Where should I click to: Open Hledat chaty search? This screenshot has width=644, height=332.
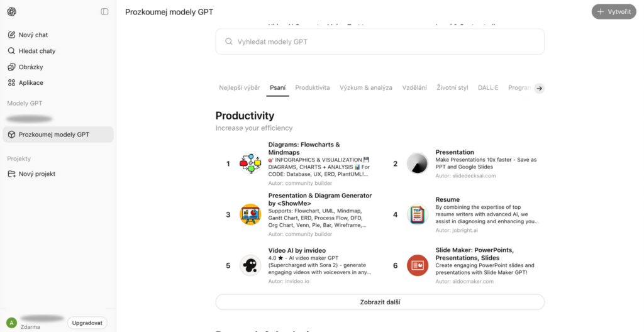click(38, 51)
